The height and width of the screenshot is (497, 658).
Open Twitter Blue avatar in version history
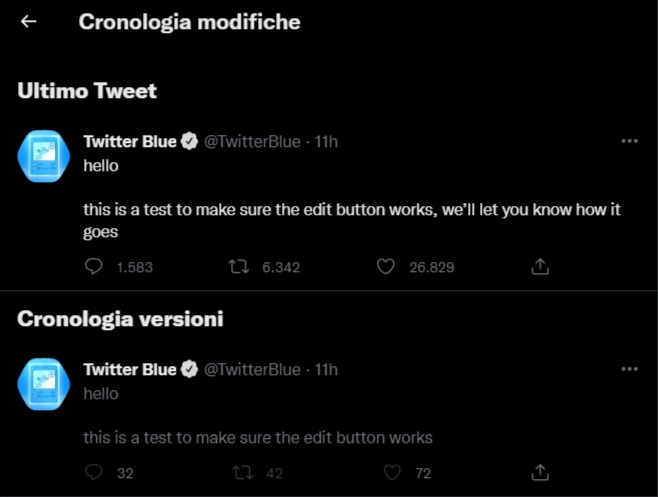click(44, 385)
